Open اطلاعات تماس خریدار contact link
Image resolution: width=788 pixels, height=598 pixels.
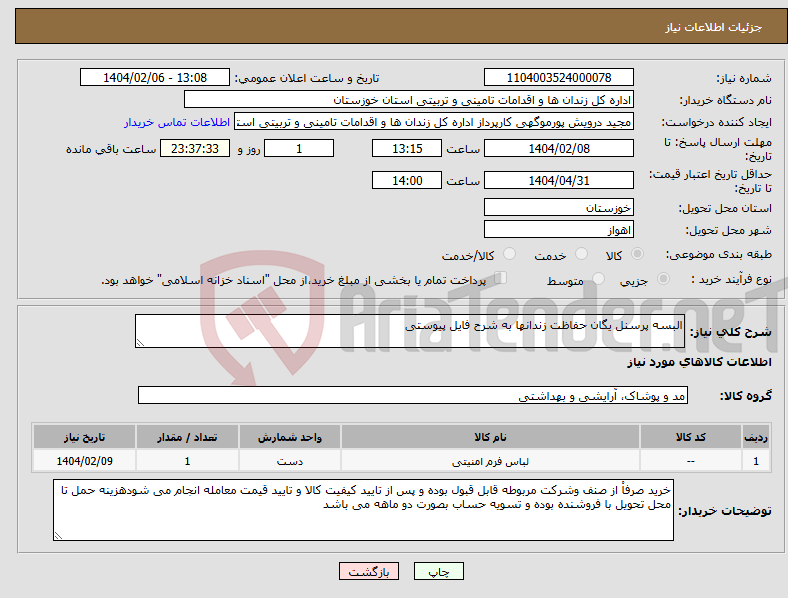(177, 122)
